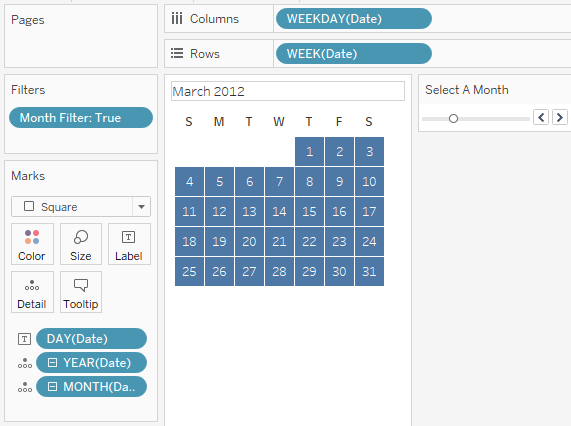Click text label icon beside DAY(Date)
The width and height of the screenshot is (571, 426).
tap(24, 339)
